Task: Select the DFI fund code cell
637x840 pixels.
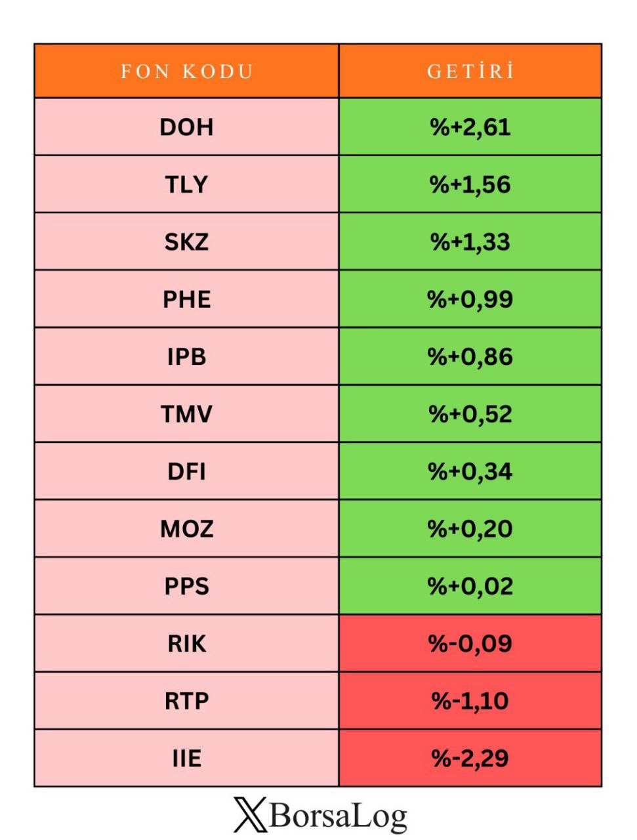Action: [x=187, y=472]
